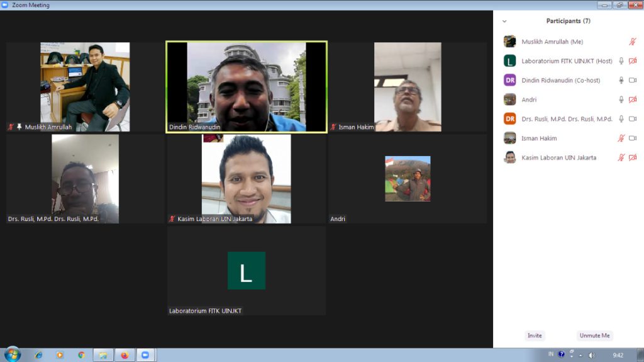Click Dindin Ridwanudin's microphone icon in participants list

point(621,81)
